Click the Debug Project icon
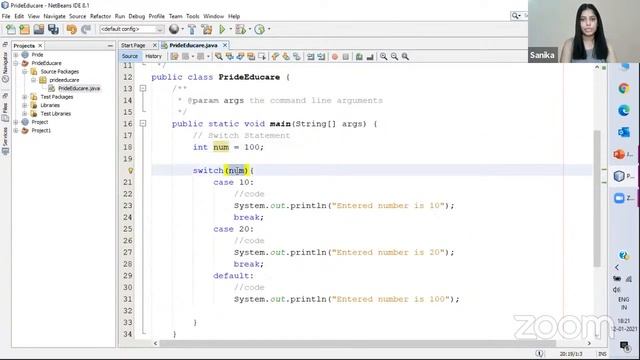The width and height of the screenshot is (640, 360). [240, 29]
